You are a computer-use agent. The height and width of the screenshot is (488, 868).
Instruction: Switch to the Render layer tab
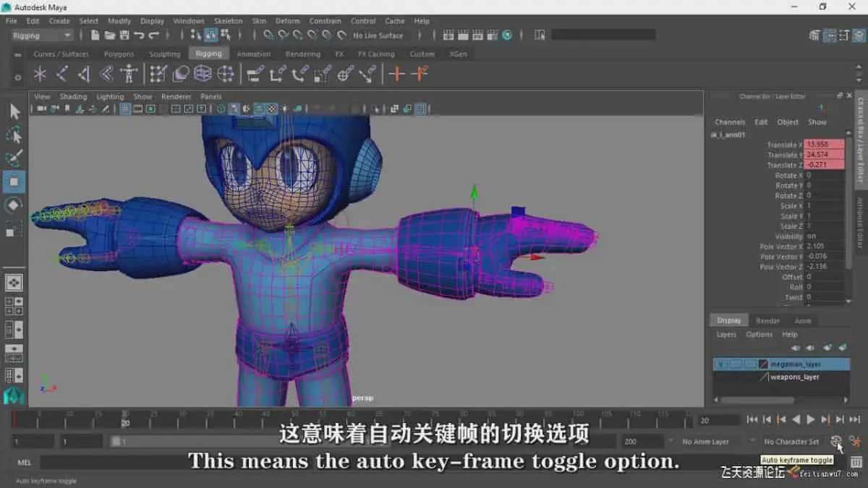pos(767,320)
